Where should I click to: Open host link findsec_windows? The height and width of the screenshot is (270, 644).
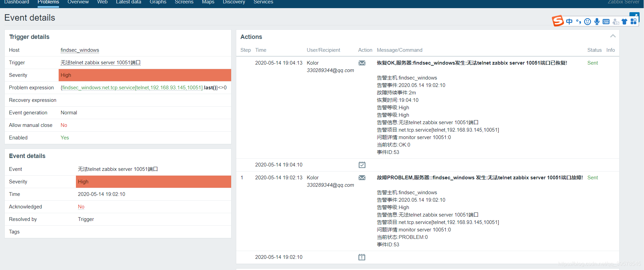[x=80, y=50]
